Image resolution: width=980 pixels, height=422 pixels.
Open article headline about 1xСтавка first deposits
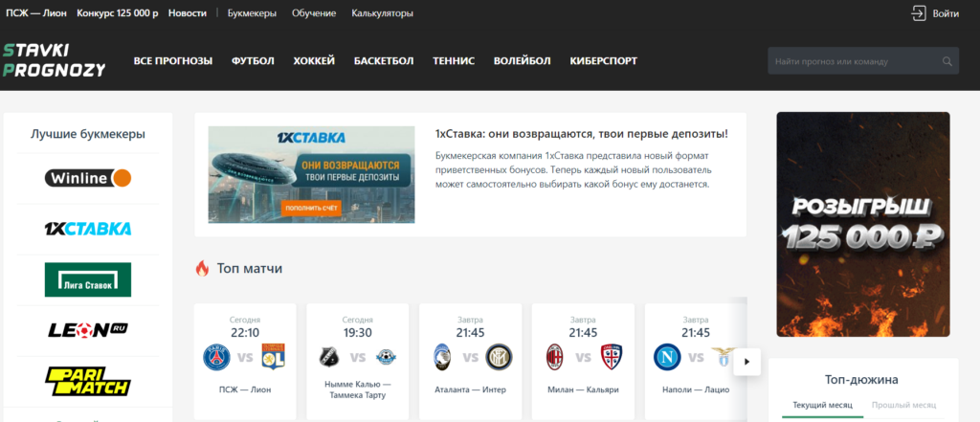click(581, 134)
